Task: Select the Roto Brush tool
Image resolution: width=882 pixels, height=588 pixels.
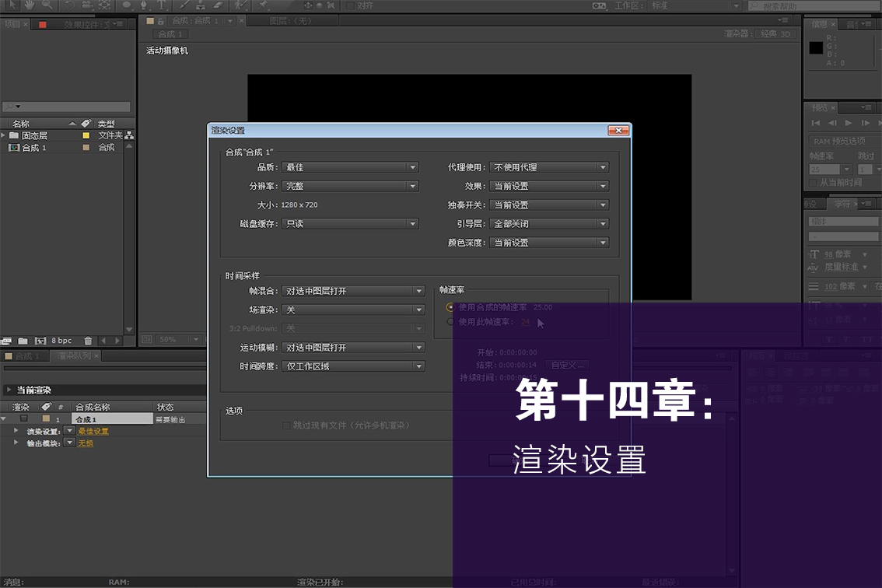Action: [x=241, y=5]
